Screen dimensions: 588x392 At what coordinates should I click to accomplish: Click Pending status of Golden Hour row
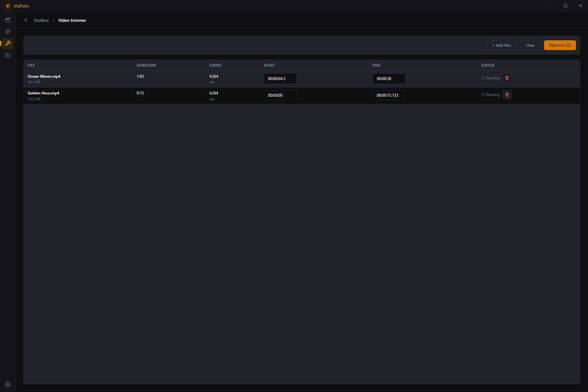[x=491, y=95]
